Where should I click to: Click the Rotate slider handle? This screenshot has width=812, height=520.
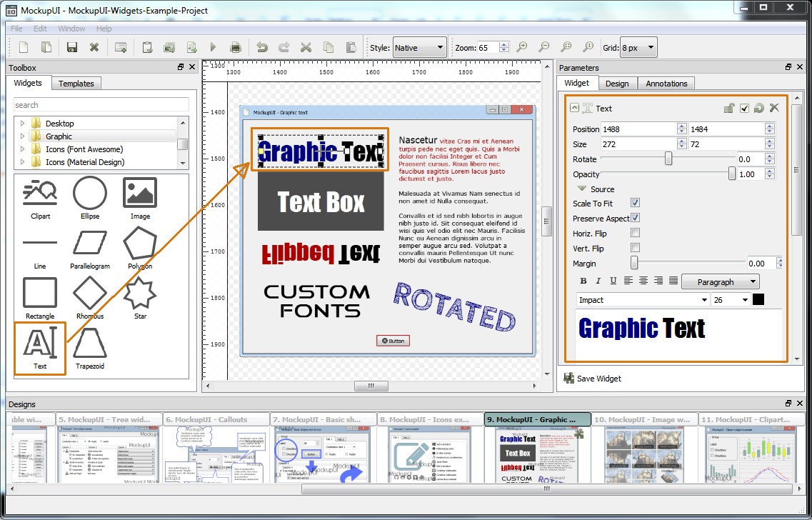(668, 159)
